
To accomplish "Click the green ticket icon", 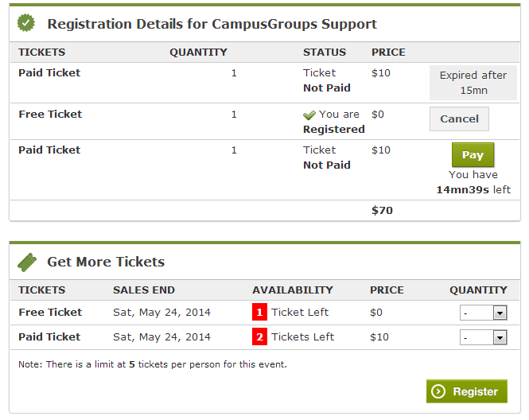I will click(x=27, y=262).
